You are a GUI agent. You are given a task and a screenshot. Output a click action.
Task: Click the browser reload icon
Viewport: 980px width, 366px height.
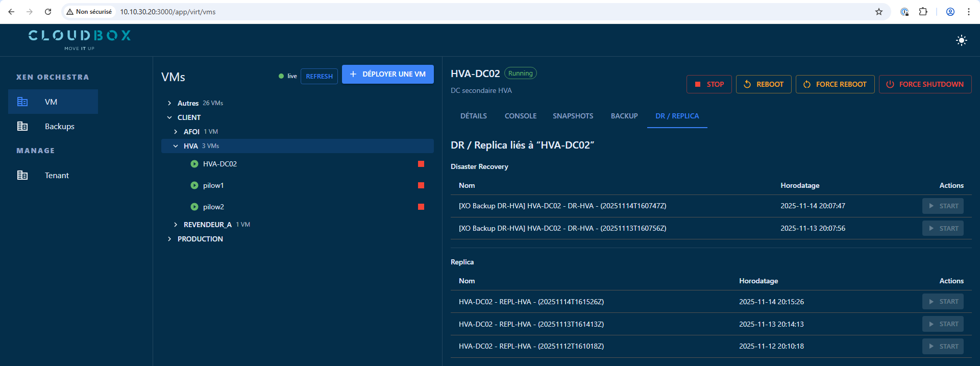coord(48,12)
